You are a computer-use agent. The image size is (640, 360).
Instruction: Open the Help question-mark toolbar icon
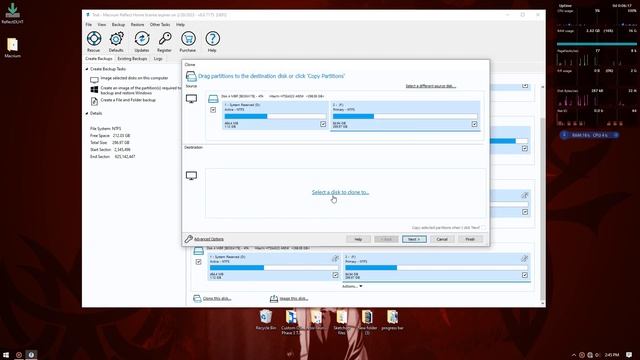pyautogui.click(x=212, y=39)
